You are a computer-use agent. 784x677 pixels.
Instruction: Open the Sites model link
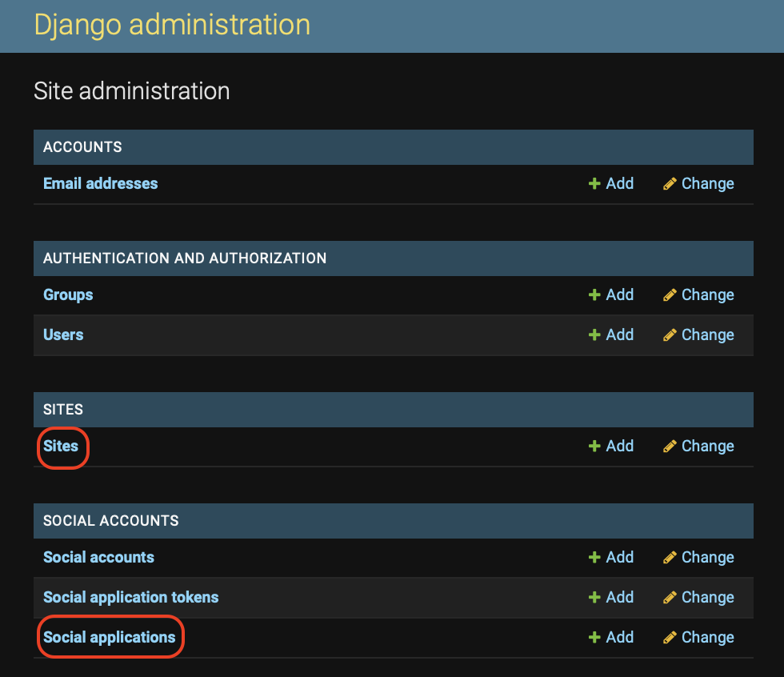click(x=61, y=446)
